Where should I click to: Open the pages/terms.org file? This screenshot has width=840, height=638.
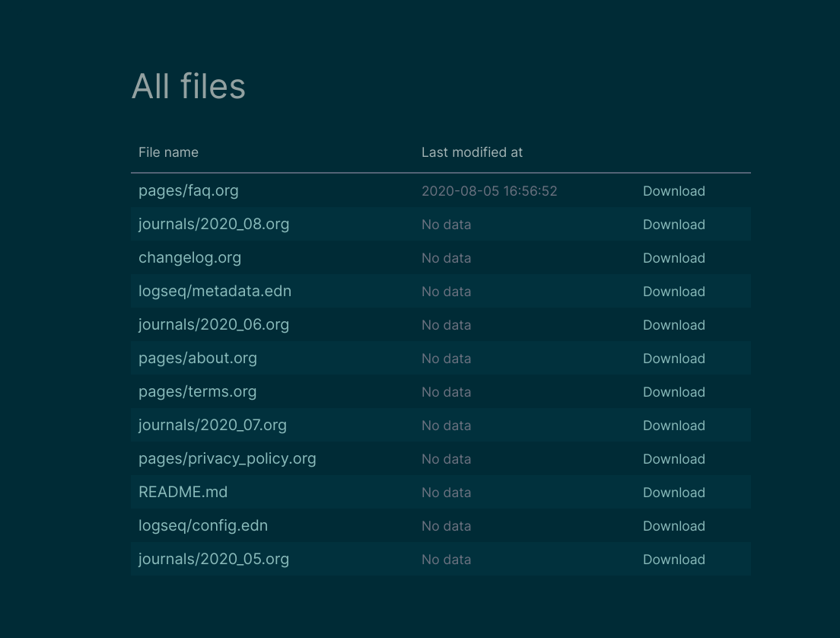click(197, 392)
